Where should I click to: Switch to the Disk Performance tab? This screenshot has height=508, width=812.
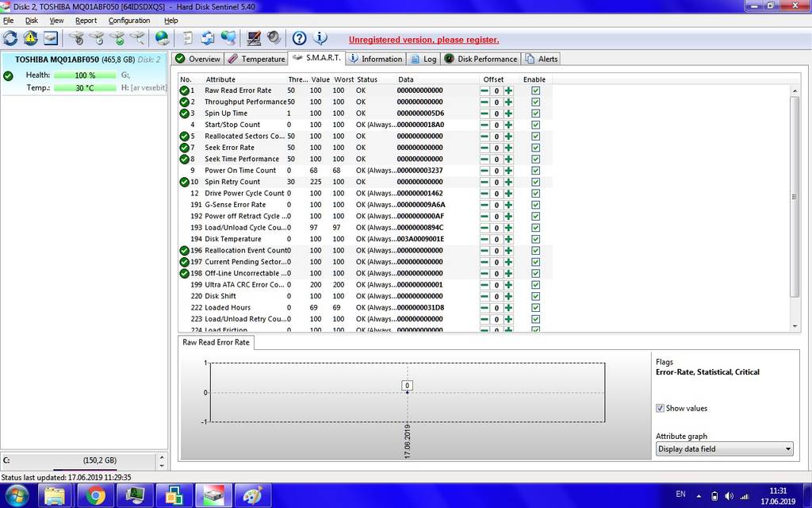(481, 59)
